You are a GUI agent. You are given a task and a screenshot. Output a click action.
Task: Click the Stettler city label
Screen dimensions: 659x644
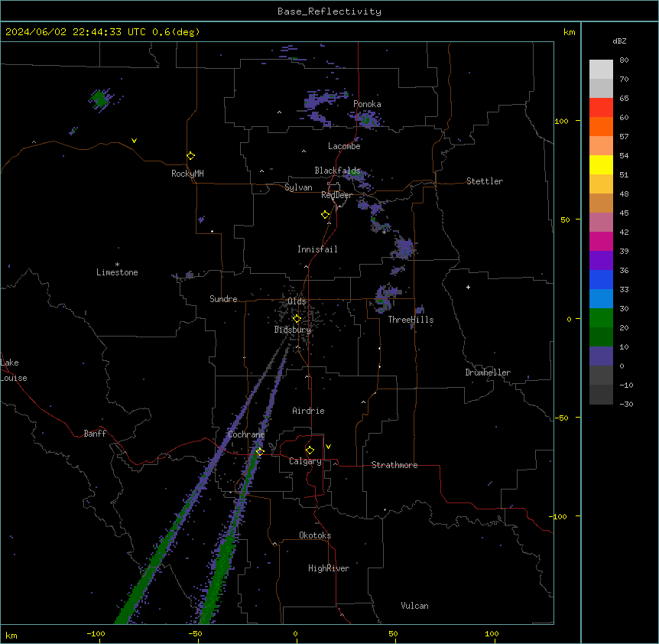(485, 181)
